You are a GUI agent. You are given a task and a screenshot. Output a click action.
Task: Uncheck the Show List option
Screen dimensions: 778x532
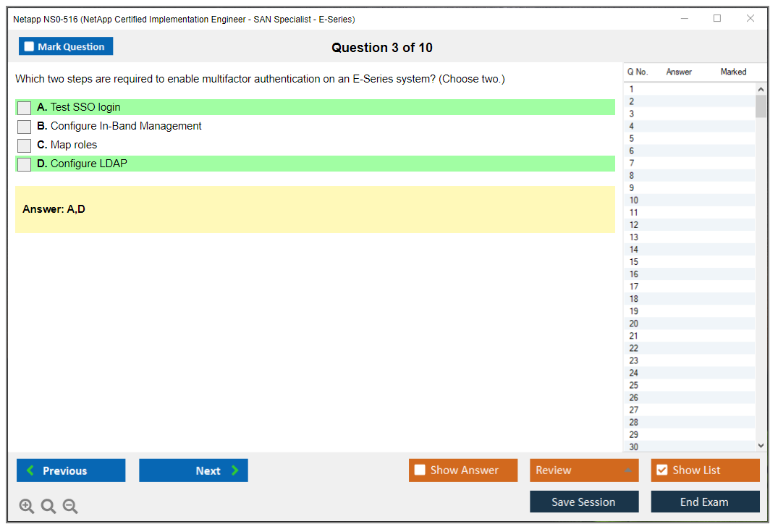(x=661, y=470)
